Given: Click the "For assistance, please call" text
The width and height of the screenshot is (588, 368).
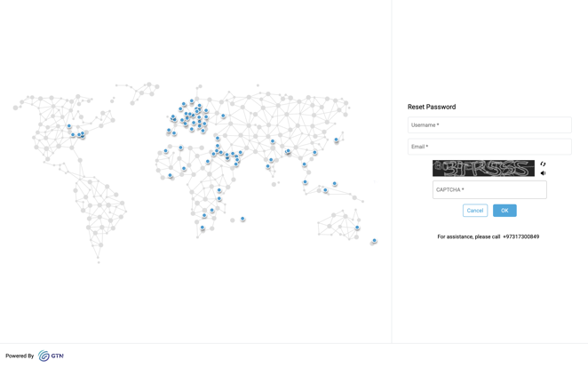Looking at the screenshot, I should pos(468,237).
